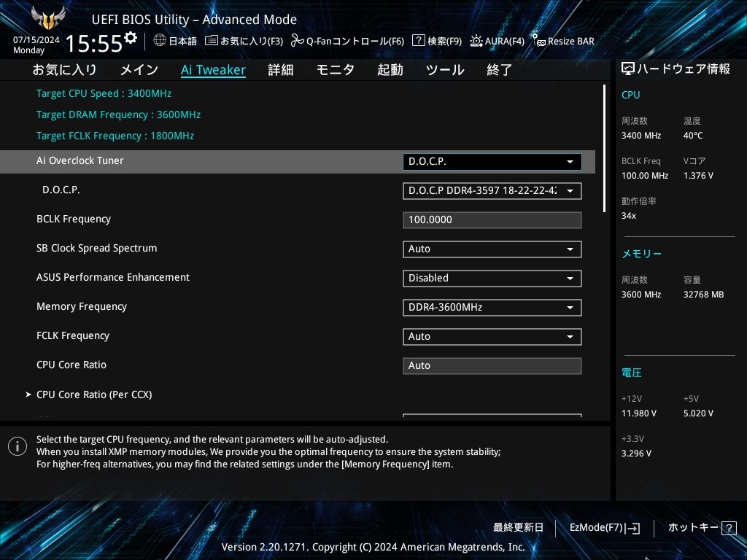Click 動作倍率 34x value
Screen dimensions: 747x560
tap(629, 216)
